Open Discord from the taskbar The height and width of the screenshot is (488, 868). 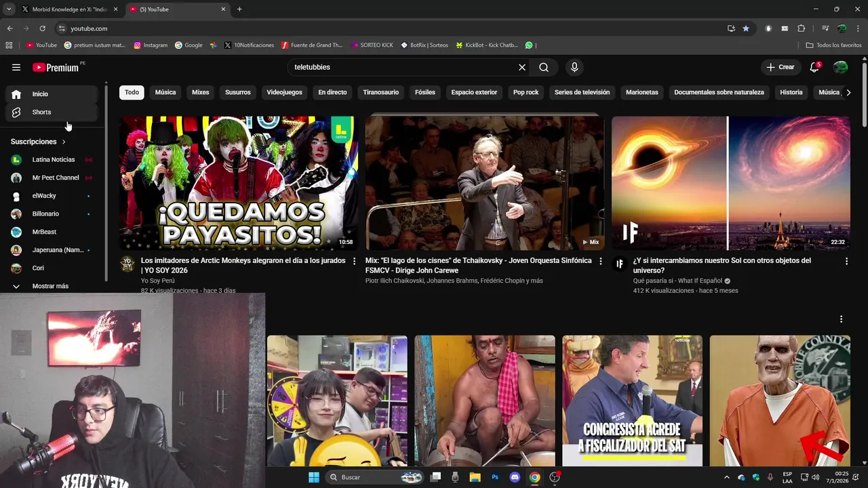515,477
